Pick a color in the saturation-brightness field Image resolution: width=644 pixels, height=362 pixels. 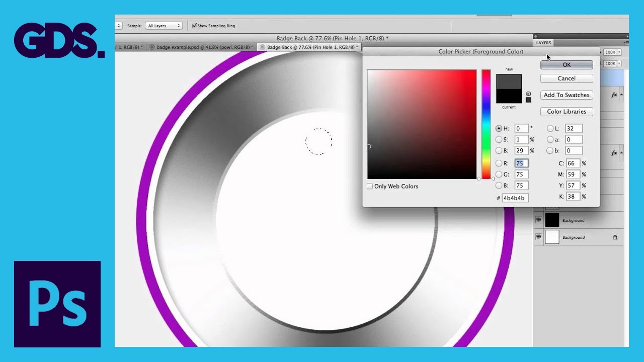[x=422, y=124]
